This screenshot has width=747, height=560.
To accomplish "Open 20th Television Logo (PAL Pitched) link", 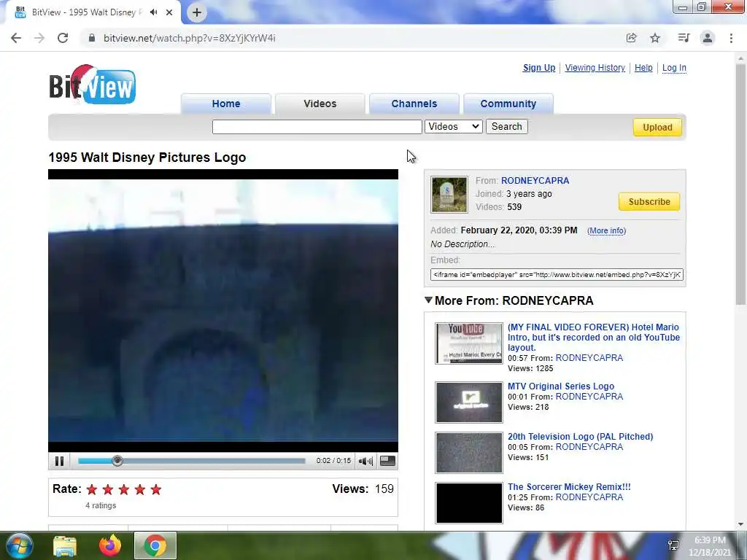I will tap(580, 436).
